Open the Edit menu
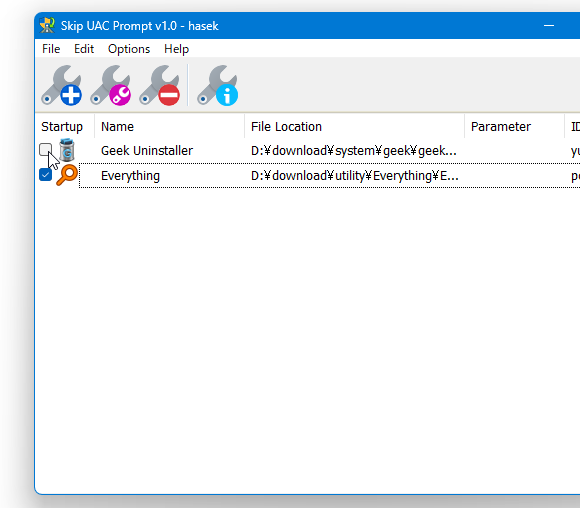 pyautogui.click(x=84, y=49)
